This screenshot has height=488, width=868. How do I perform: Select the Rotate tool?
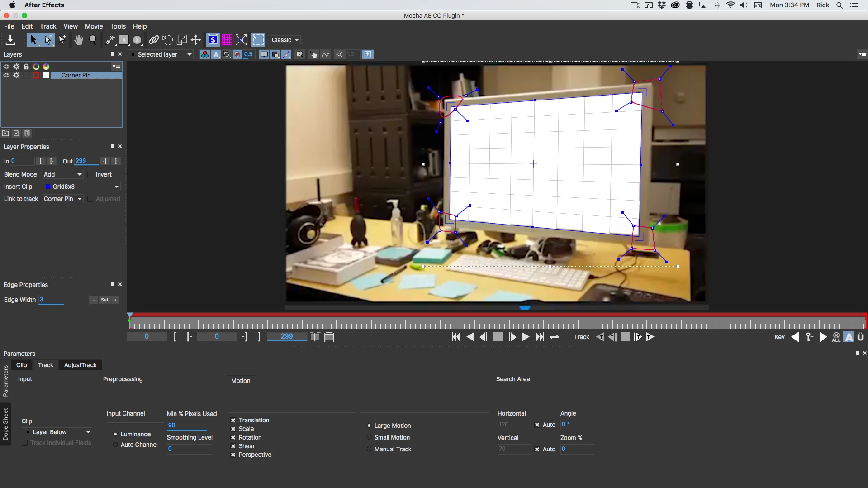(167, 40)
